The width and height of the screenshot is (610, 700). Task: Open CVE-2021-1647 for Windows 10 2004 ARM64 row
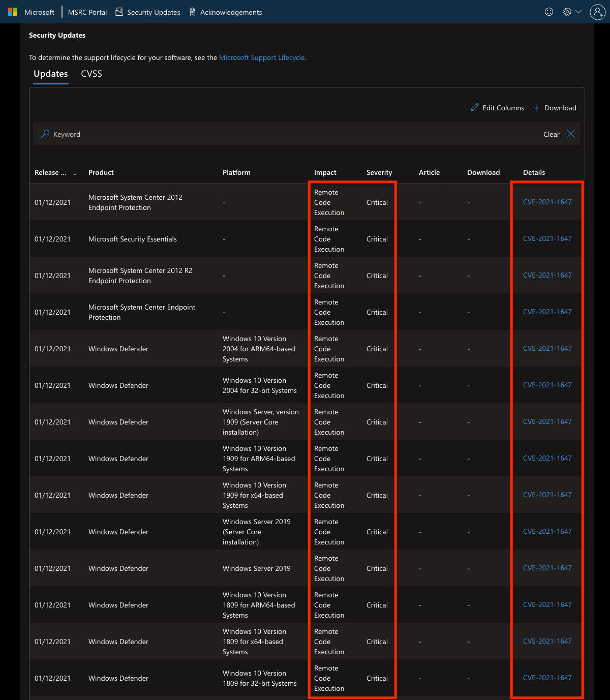(547, 348)
